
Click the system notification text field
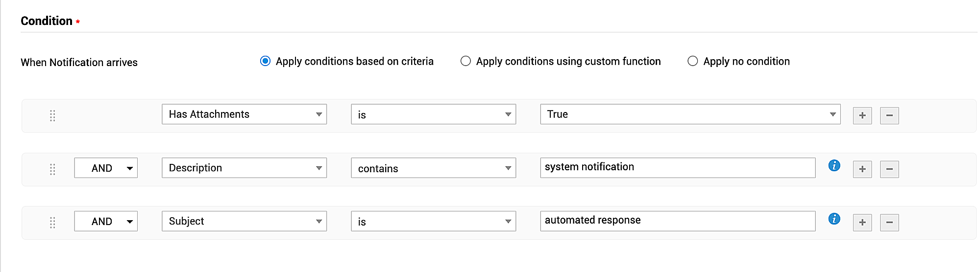pyautogui.click(x=677, y=168)
